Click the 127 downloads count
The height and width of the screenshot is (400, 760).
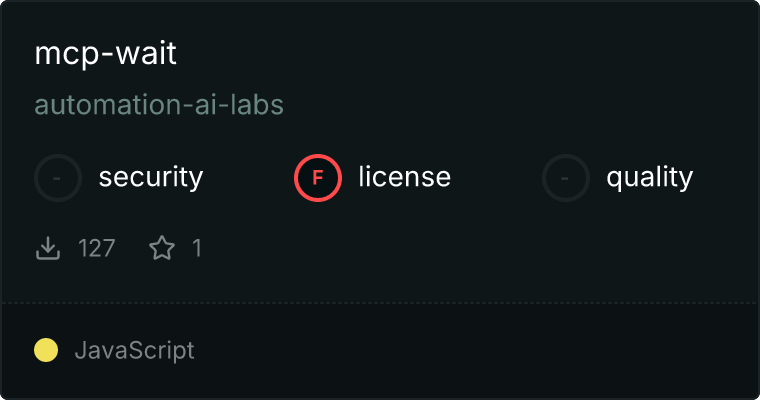tap(96, 248)
